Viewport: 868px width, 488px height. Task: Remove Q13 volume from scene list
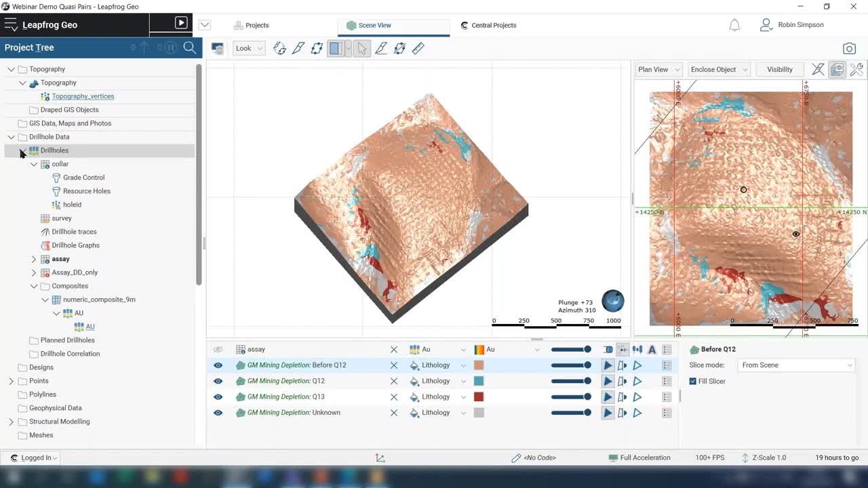point(394,397)
